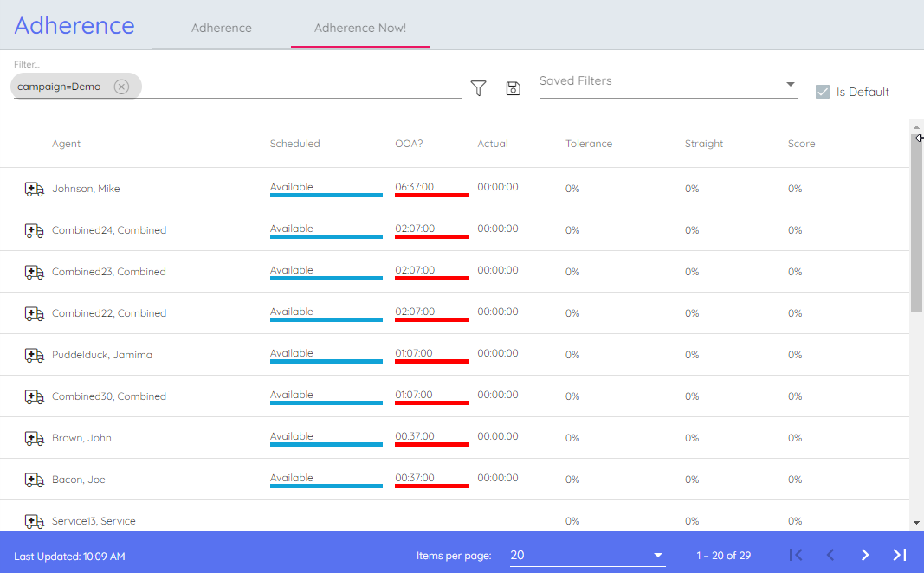Click the scrollbar down arrow
This screenshot has width=924, height=573.
pos(917,523)
